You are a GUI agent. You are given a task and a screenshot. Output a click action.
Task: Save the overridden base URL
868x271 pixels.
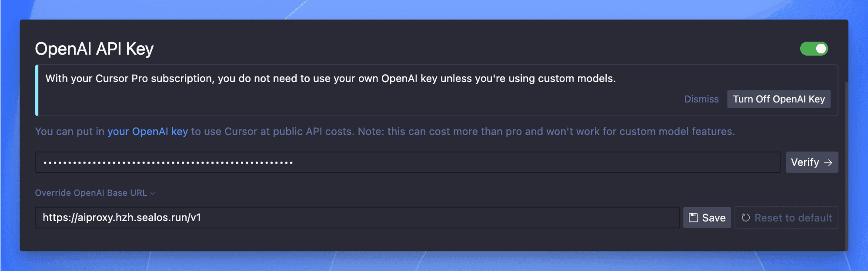tap(707, 218)
